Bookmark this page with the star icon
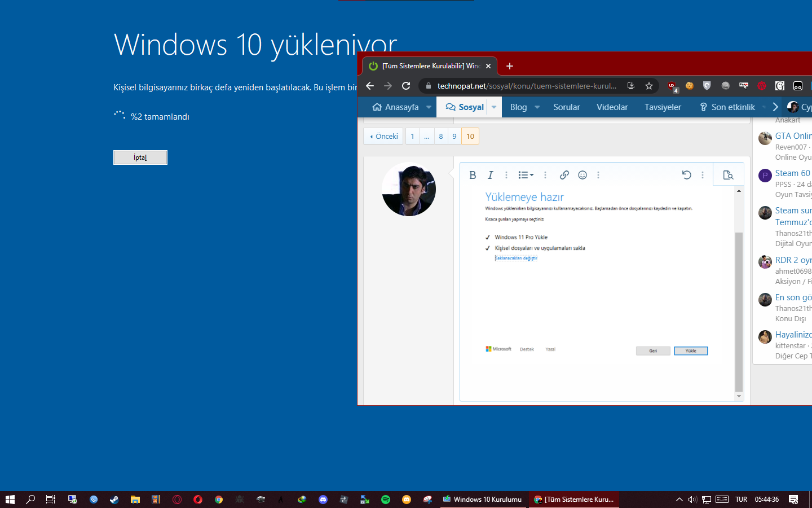 click(x=649, y=86)
